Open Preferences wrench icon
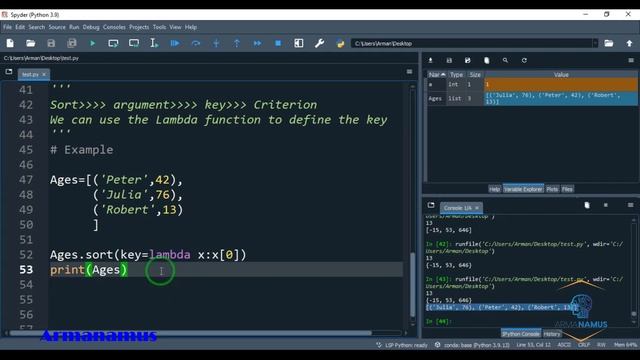The width and height of the screenshot is (640, 360). pyautogui.click(x=319, y=43)
